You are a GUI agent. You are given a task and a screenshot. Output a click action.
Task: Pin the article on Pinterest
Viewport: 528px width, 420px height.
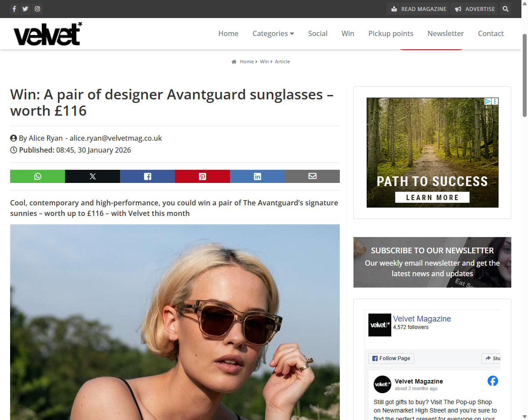(202, 176)
